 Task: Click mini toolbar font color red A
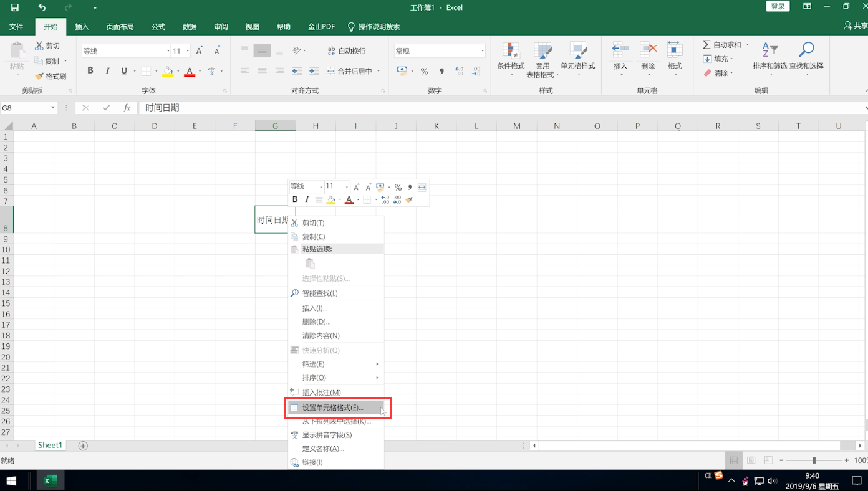[x=349, y=199]
